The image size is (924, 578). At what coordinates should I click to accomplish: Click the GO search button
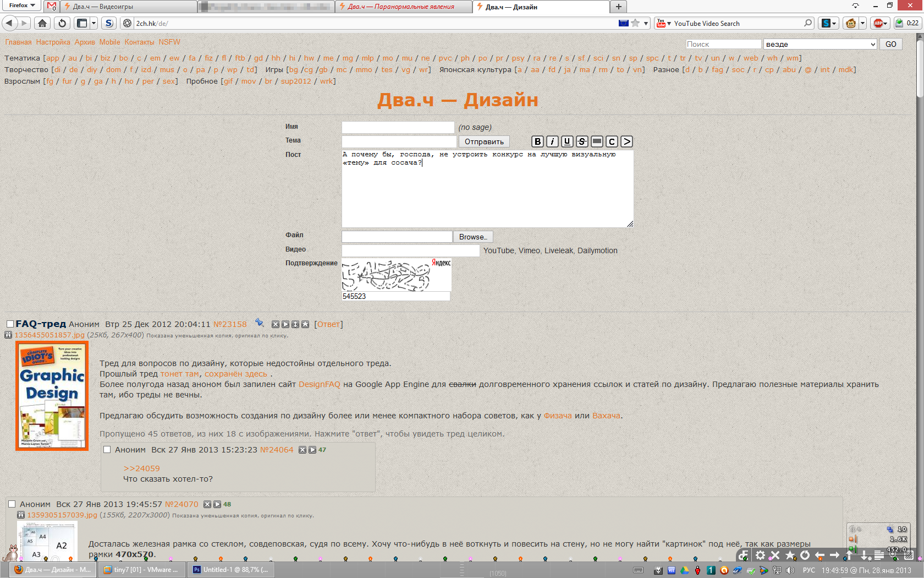891,44
